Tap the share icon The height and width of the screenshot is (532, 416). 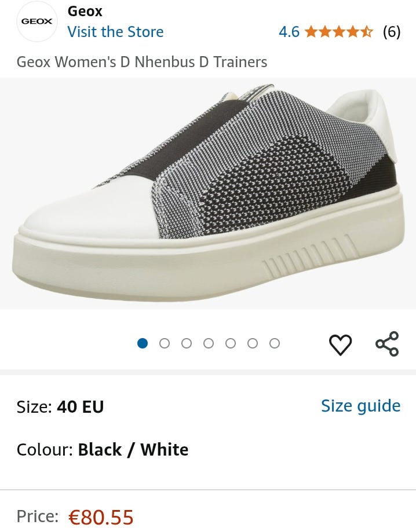pos(387,344)
